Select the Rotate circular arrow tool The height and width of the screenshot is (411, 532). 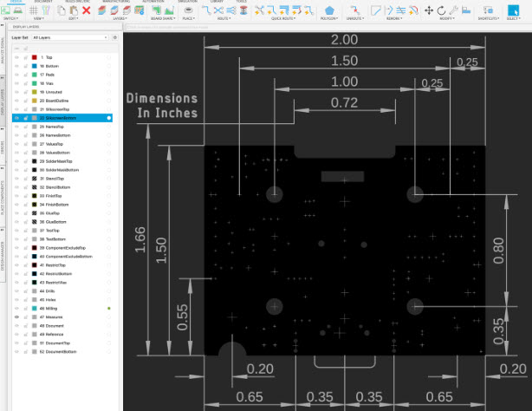coord(441,10)
